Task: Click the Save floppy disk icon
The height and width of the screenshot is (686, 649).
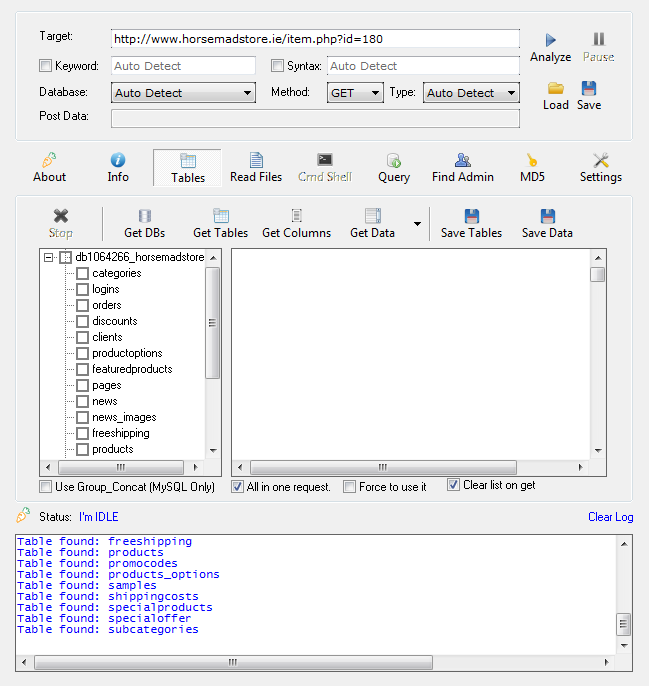Action: (589, 88)
